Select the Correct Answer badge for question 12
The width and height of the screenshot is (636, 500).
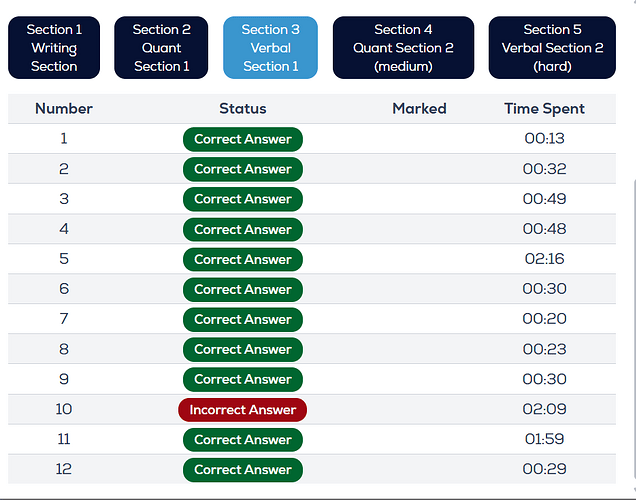[243, 470]
